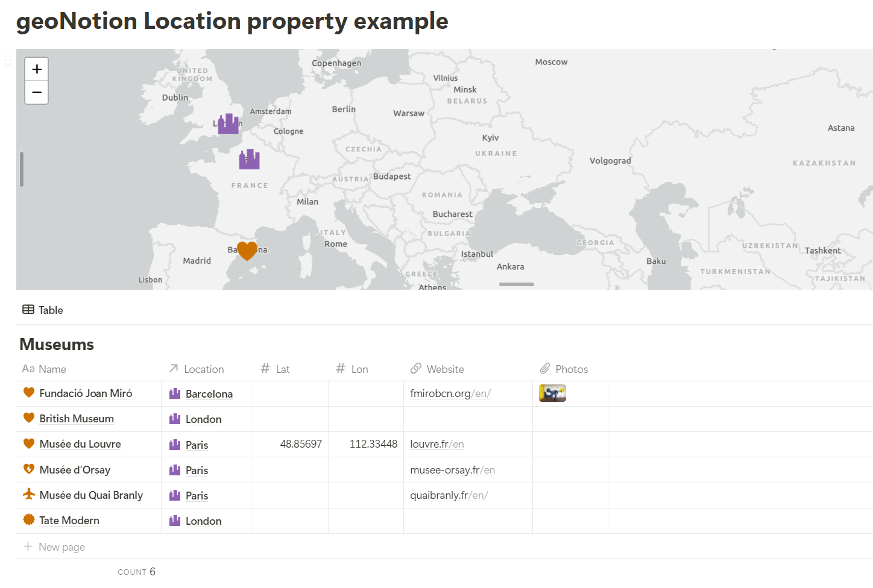The image size is (873, 588).
Task: Click the airplane icon beside Musée du Quai Branly
Action: pos(28,495)
